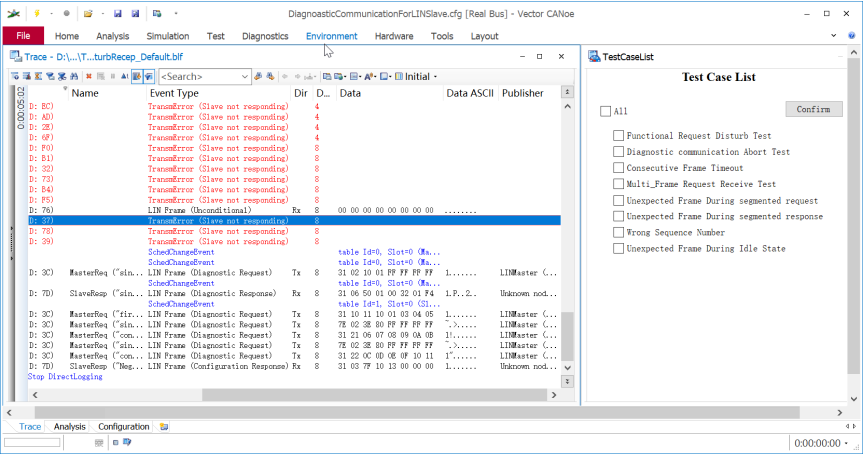The height and width of the screenshot is (454, 865).
Task: Click the Data ASCII column header
Action: (469, 93)
